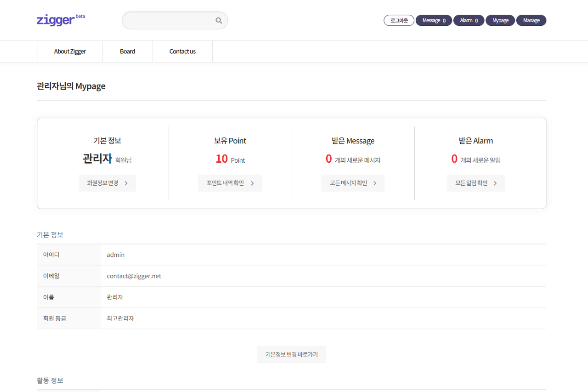Click the 포인트 내역 확인 button
This screenshot has height=392, width=588.
[x=230, y=183]
